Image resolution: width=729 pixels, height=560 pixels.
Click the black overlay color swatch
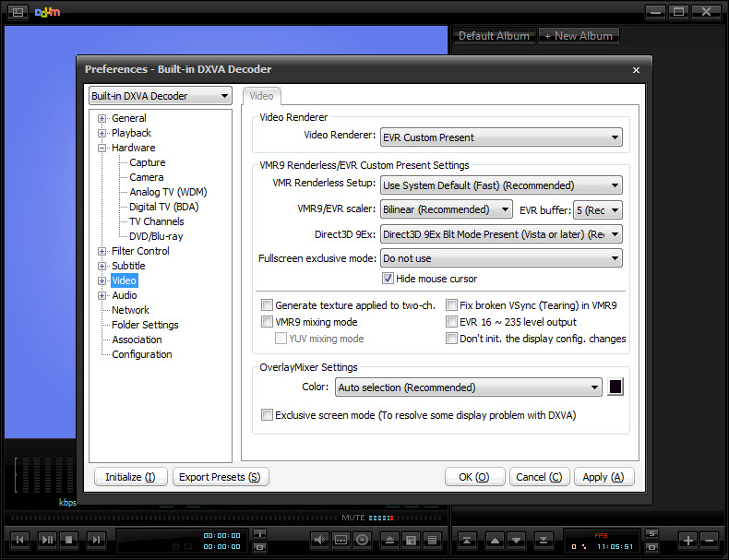coord(615,387)
